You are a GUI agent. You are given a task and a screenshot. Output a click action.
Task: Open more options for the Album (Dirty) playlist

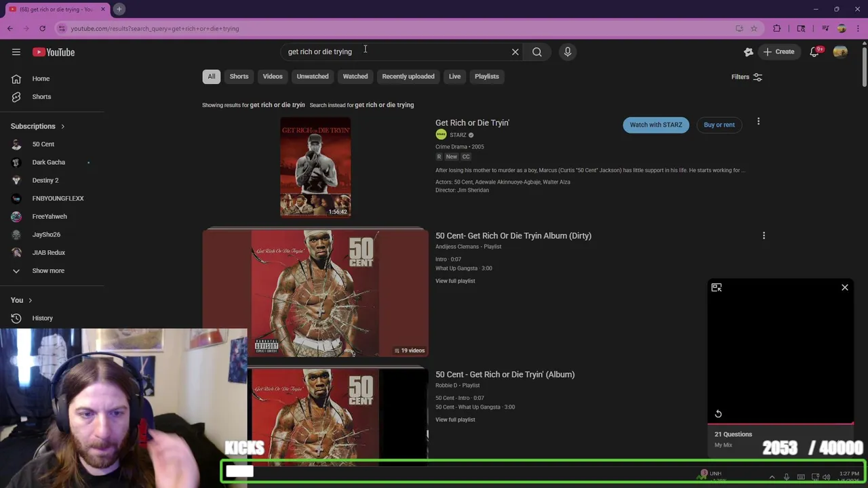(x=764, y=236)
